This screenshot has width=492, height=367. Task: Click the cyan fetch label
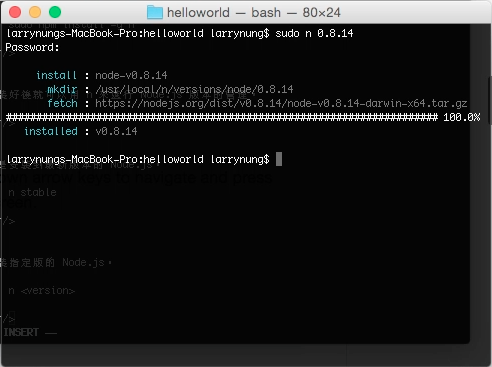point(62,103)
